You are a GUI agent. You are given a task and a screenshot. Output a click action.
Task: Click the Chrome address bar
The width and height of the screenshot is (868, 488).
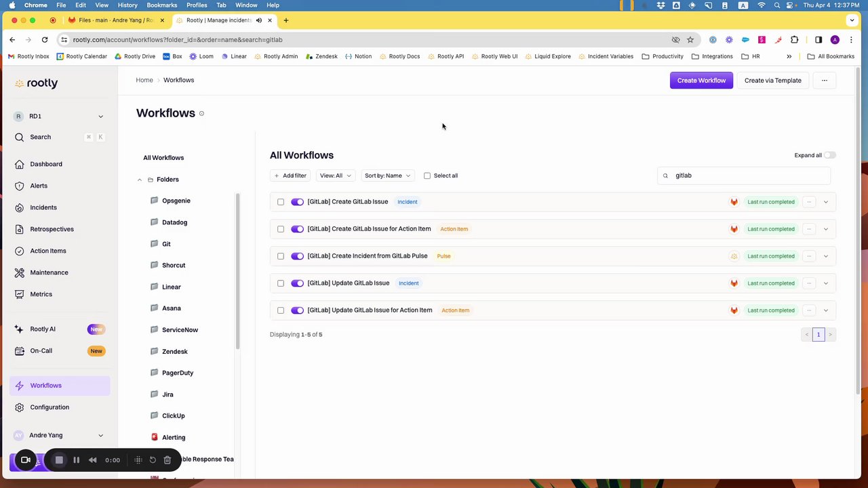(x=366, y=39)
